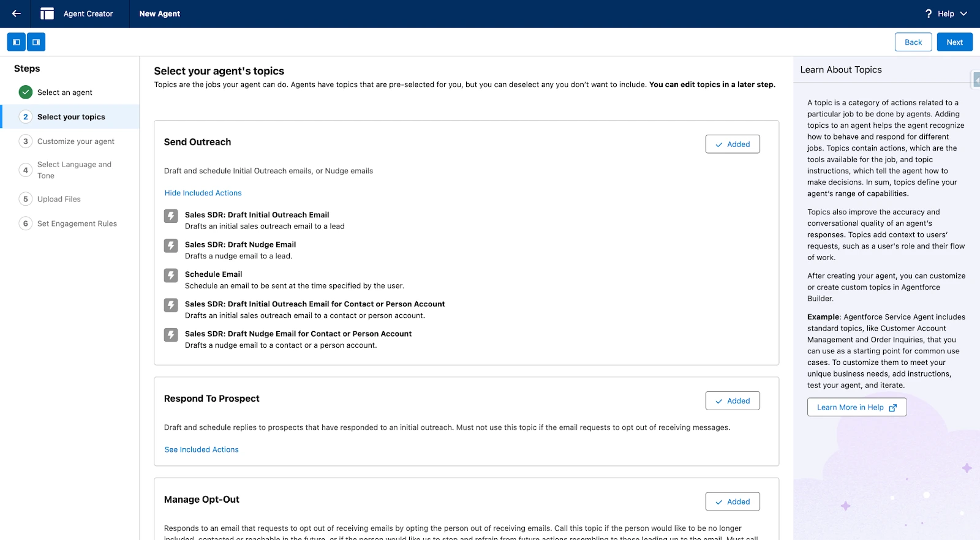Click the back arrow in the top navigation
This screenshot has width=980, height=540.
coord(15,13)
